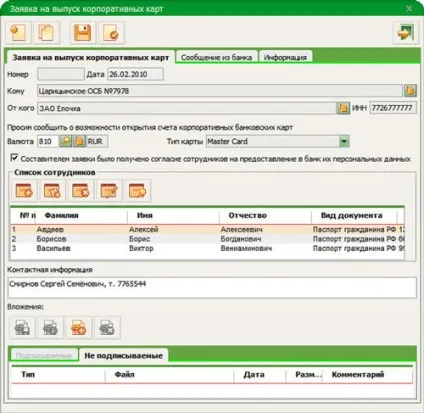Save the request with the floppy disk icon
Screen dimensions: 424x413
[82, 33]
